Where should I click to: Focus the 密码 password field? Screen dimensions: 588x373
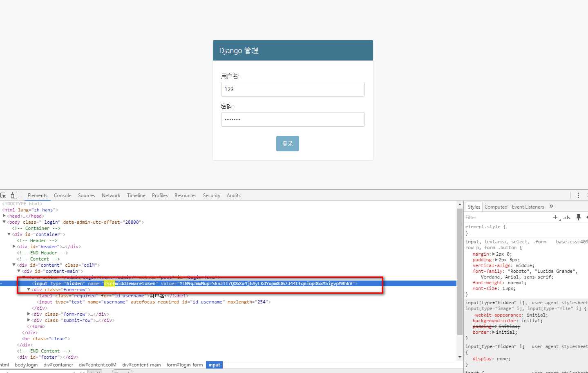click(293, 119)
